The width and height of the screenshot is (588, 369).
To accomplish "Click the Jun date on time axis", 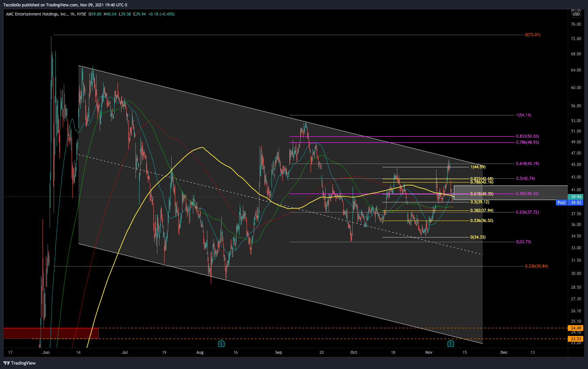I will (x=46, y=352).
